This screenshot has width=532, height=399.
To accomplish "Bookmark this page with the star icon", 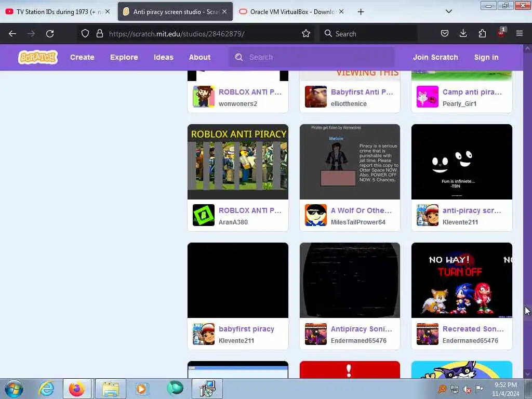I will click(x=305, y=33).
